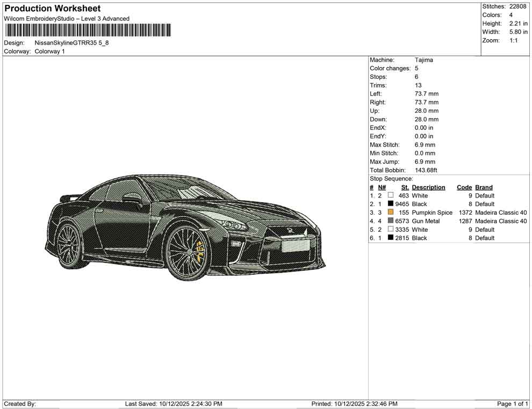This screenshot has width=532, height=409.
Task: Click the height value '2.21 in'
Action: click(x=518, y=24)
